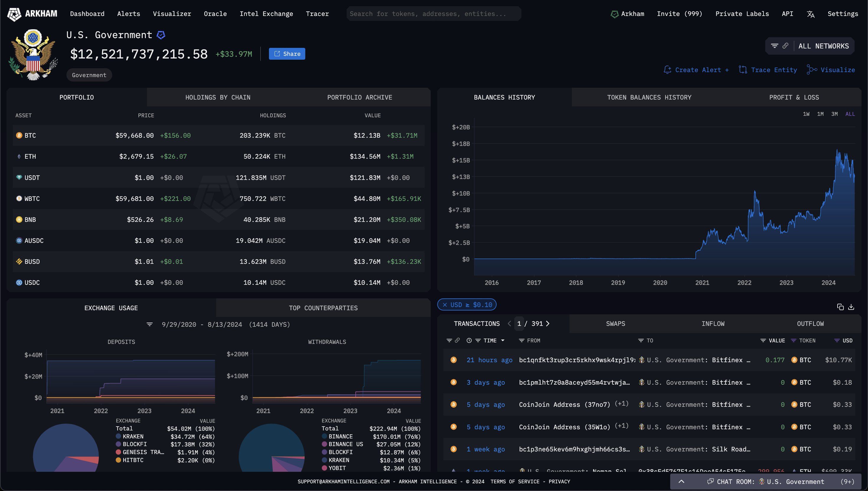
Task: Click the Trace Entity icon
Action: 743,70
